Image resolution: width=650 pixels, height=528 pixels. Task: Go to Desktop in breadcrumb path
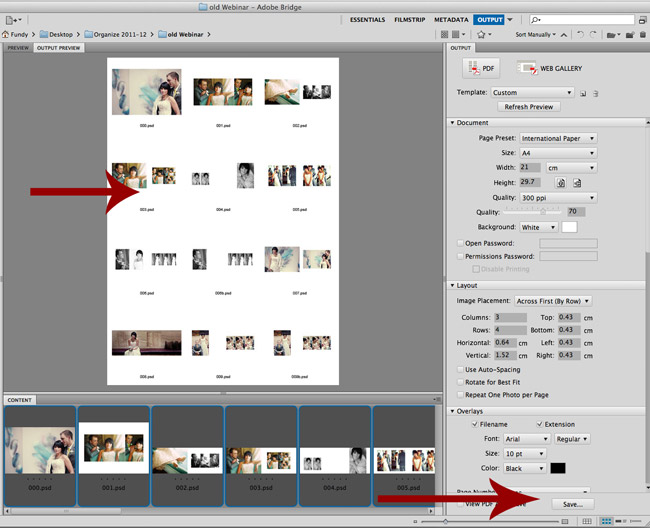coord(56,34)
